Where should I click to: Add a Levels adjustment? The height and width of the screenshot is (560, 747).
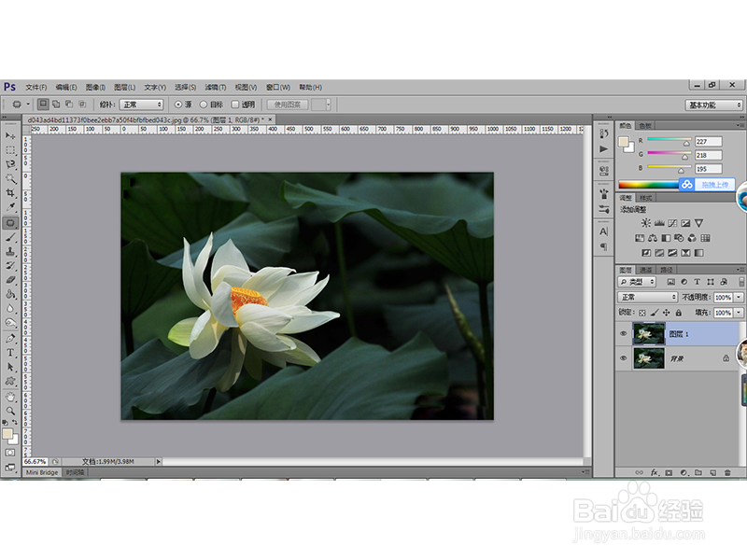pos(659,223)
